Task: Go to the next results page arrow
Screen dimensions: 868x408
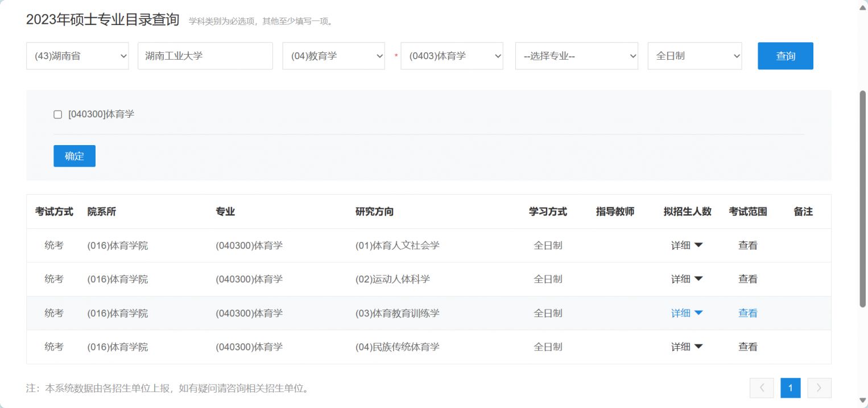Action: pyautogui.click(x=819, y=388)
